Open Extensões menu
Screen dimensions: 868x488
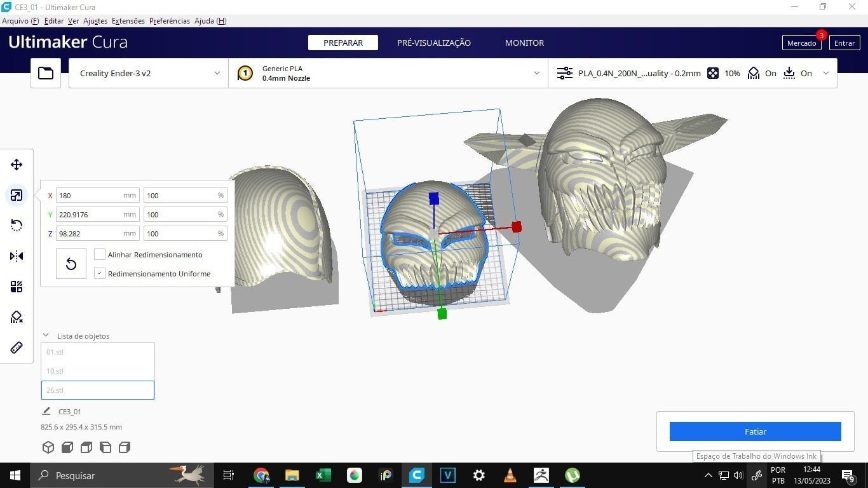click(x=128, y=21)
